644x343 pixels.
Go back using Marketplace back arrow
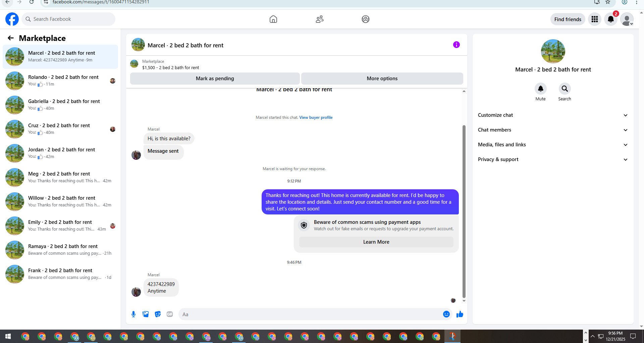[x=11, y=38]
